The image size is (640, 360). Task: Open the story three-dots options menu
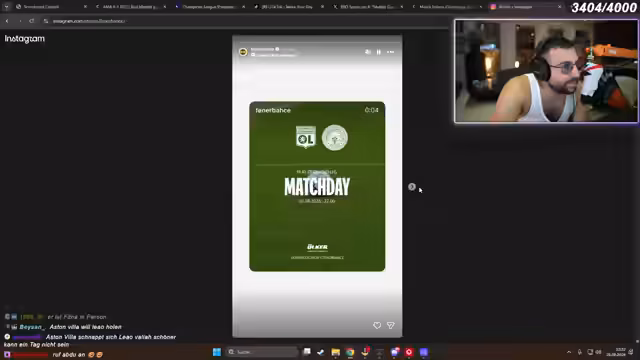(391, 52)
